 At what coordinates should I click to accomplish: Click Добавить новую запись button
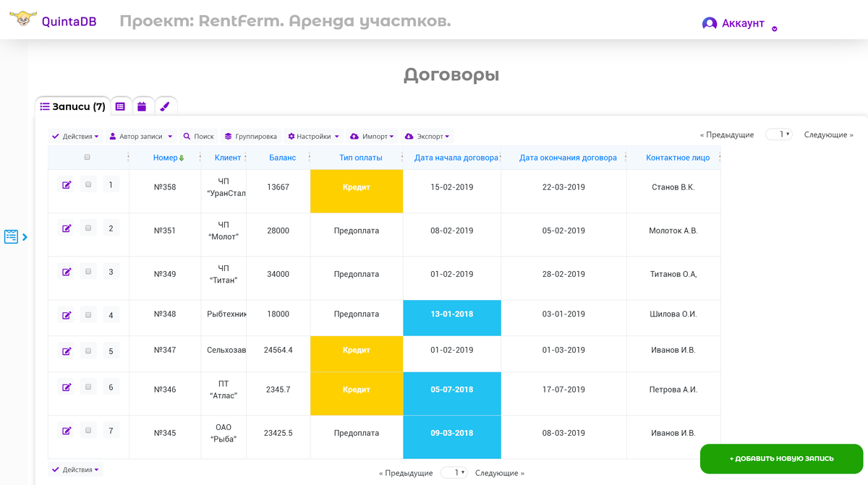pyautogui.click(x=781, y=459)
